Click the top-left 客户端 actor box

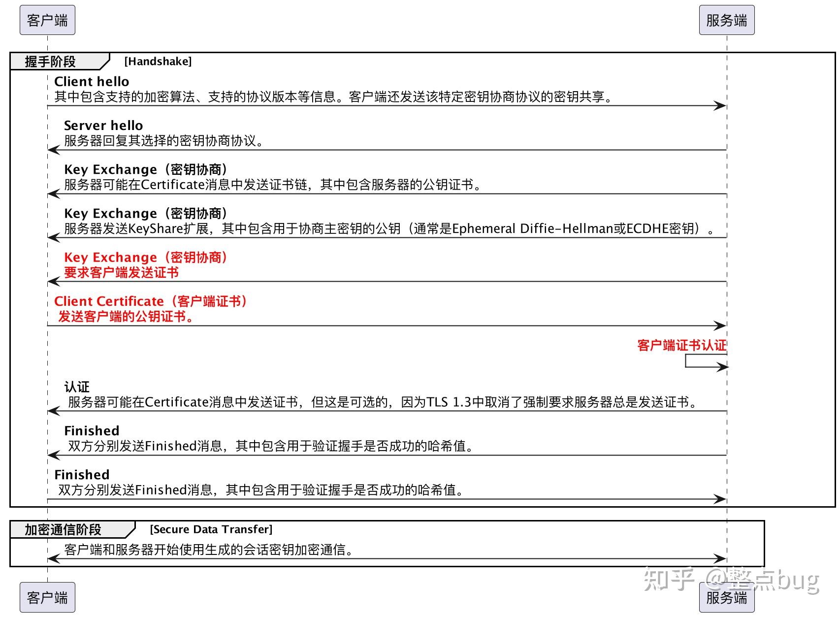pos(47,20)
